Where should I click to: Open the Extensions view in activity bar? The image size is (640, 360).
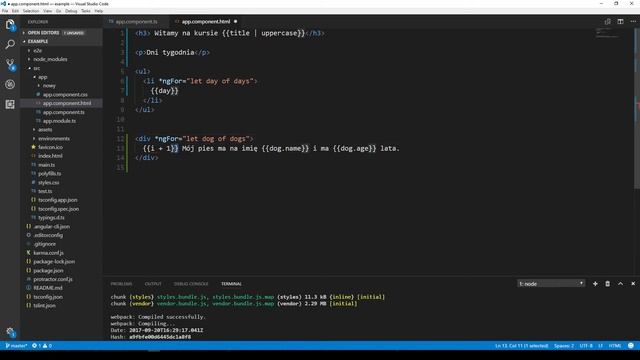tap(10, 104)
